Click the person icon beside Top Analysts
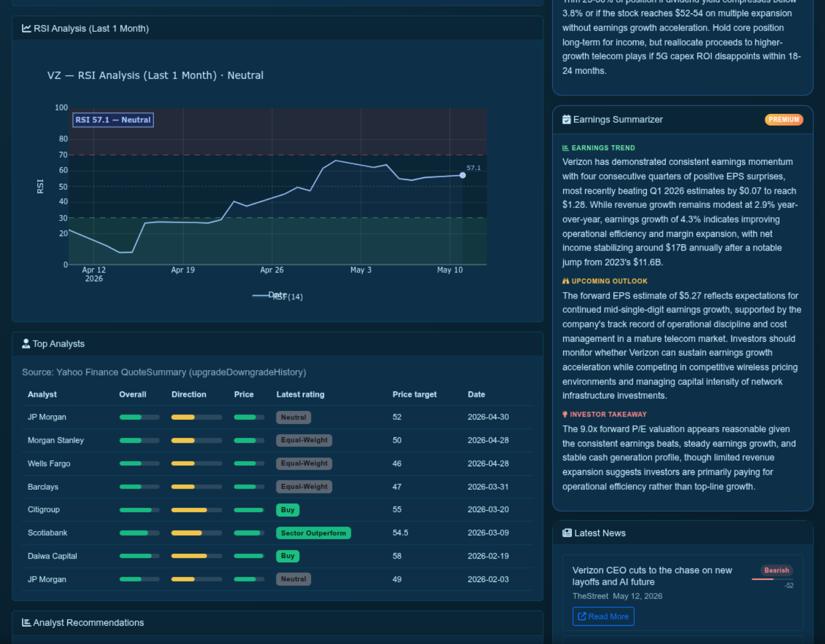825x644 pixels. (26, 344)
